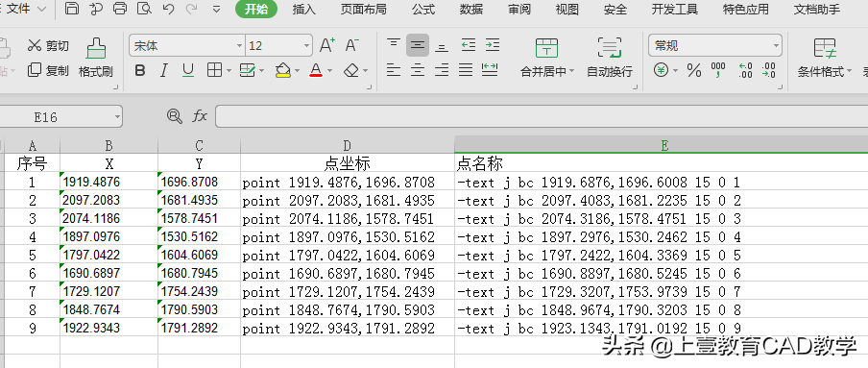This screenshot has height=368, width=868.
Task: Select cell with Y value 1791.2892
Action: 199,328
